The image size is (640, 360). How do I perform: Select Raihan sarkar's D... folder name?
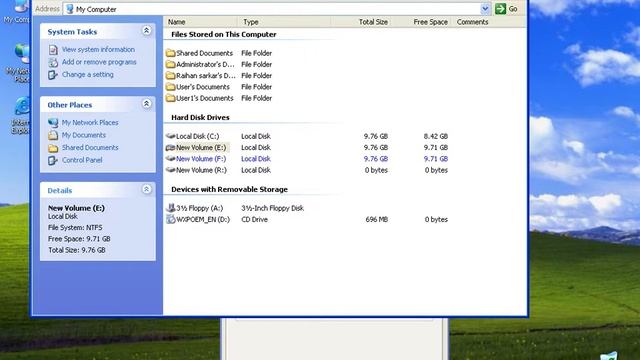(x=206, y=76)
